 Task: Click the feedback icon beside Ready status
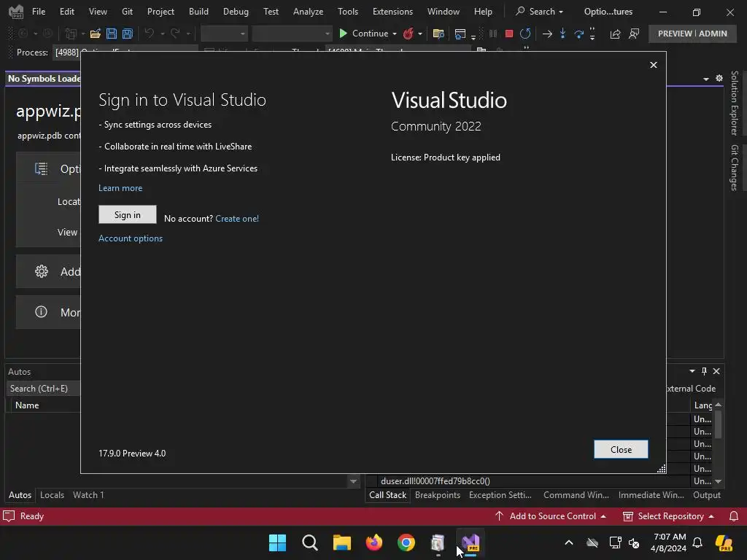coord(9,516)
